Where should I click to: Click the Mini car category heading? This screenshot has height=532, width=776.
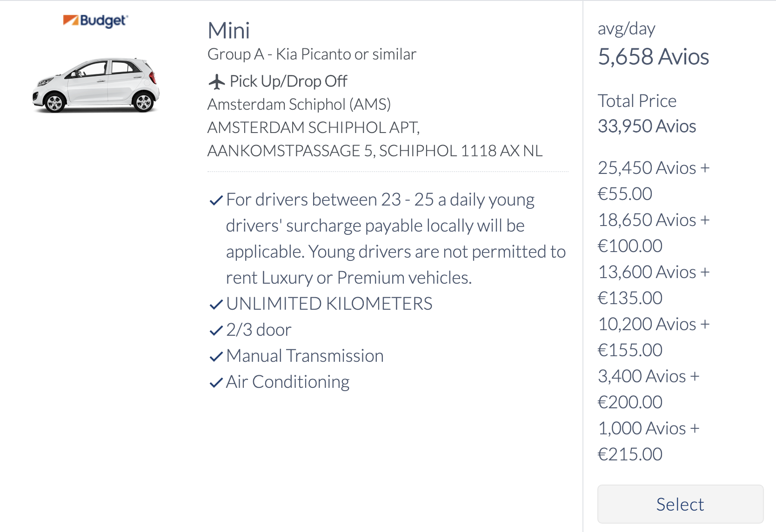(228, 31)
